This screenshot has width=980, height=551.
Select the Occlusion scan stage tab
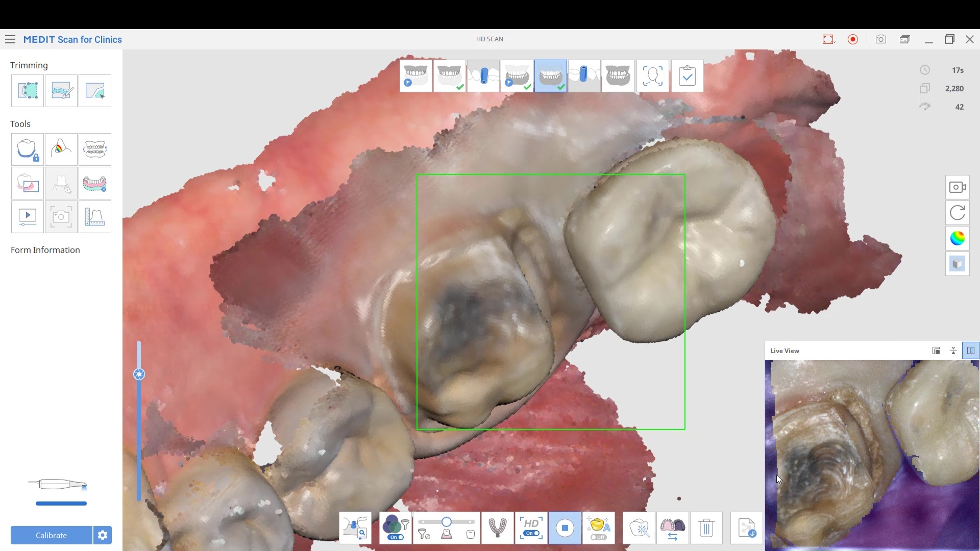[x=618, y=76]
